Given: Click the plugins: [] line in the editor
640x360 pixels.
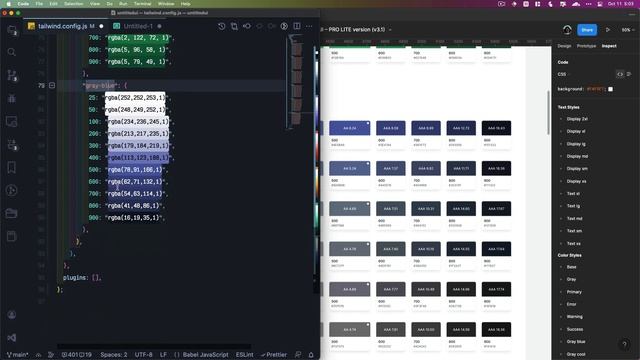Looking at the screenshot, I should pos(82,278).
